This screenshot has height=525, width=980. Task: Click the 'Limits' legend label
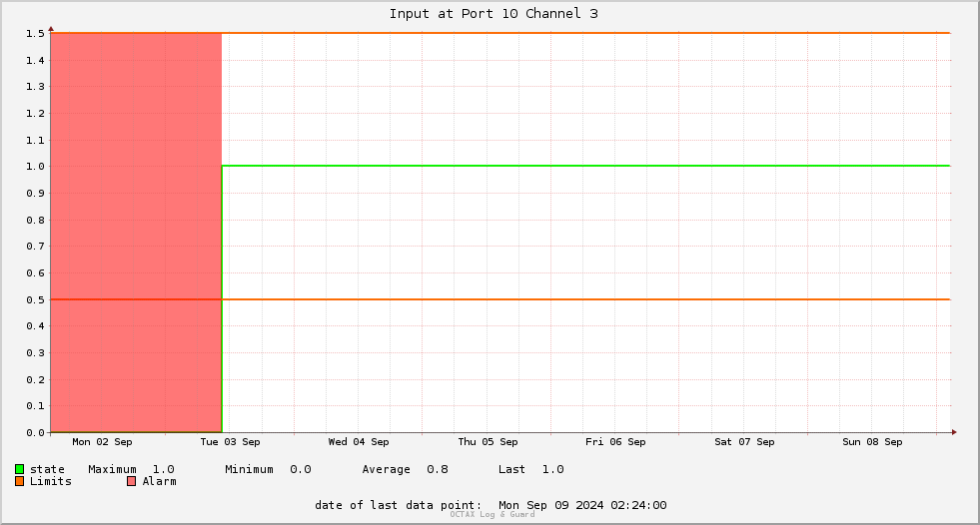pyautogui.click(x=51, y=481)
